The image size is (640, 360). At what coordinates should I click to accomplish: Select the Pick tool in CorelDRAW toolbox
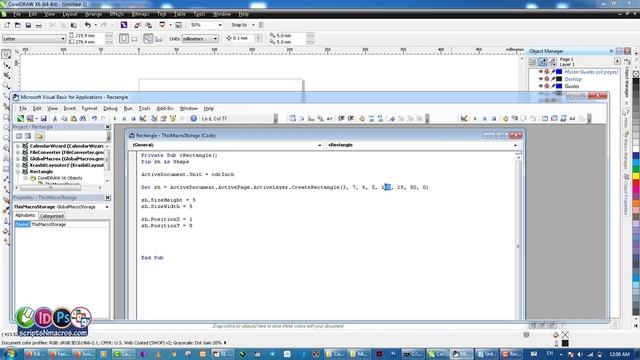click(6, 54)
